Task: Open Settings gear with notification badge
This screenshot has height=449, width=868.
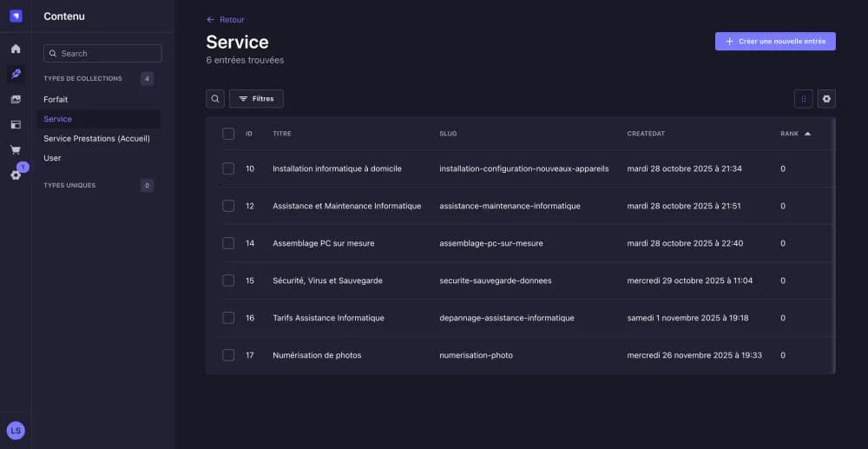Action: point(16,175)
